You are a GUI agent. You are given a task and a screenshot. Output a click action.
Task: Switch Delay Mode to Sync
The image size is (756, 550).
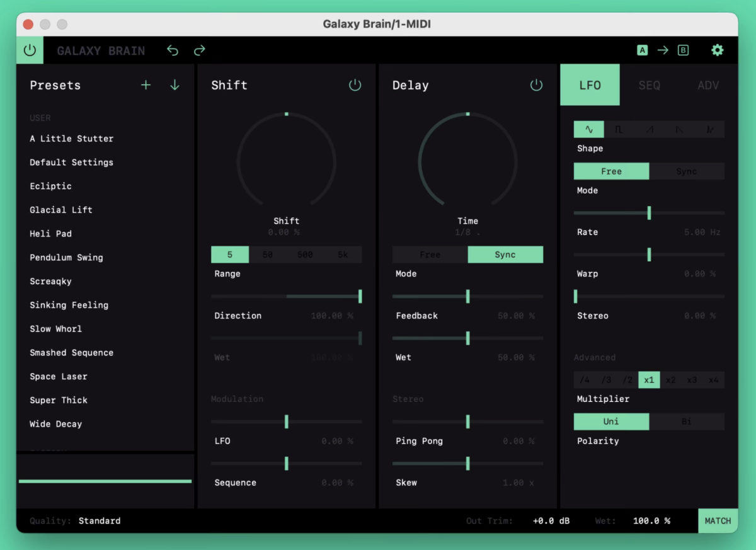505,255
